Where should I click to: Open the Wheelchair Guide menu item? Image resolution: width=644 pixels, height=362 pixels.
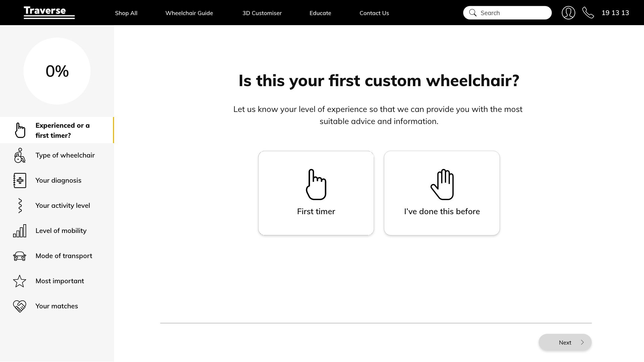click(x=189, y=13)
